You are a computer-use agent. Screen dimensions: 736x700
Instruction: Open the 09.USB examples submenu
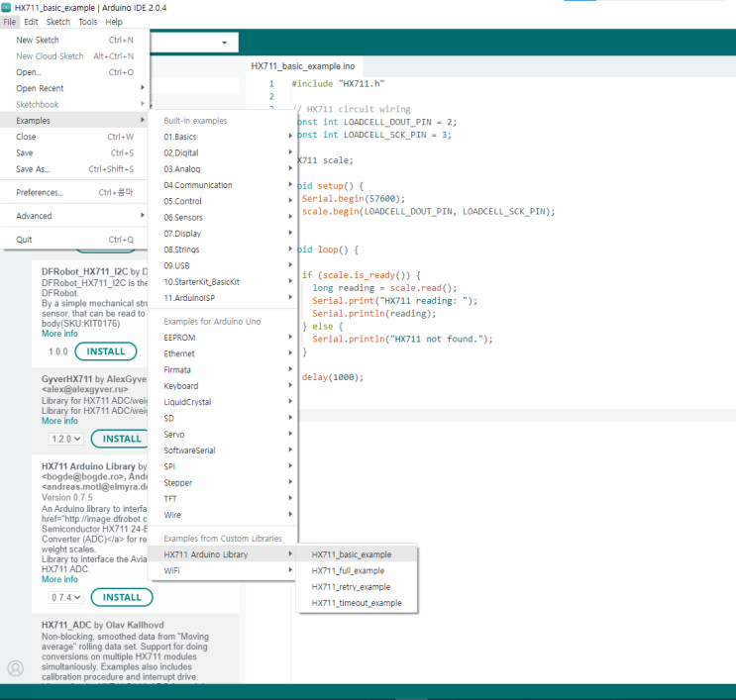coord(223,265)
